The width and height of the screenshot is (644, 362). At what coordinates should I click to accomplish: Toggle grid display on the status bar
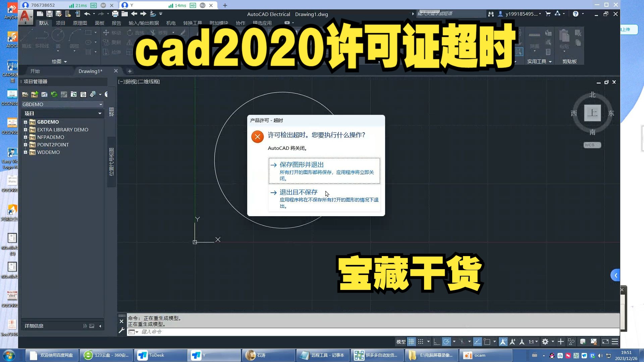(412, 342)
